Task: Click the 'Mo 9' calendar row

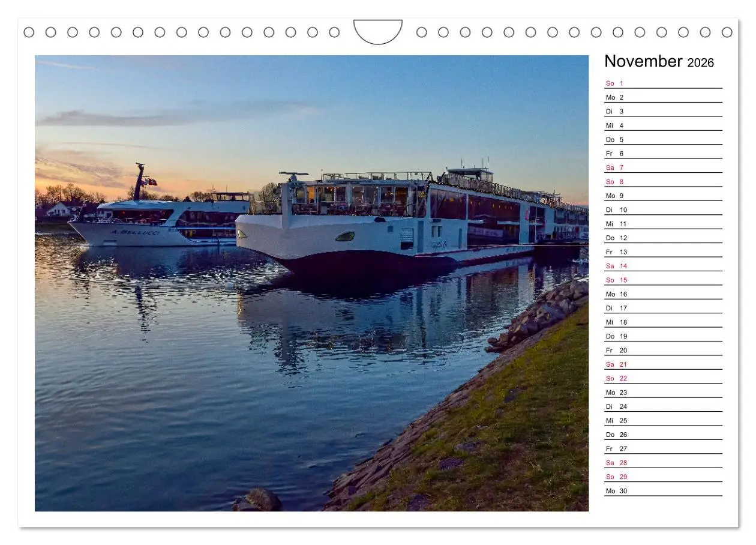Action: (663, 196)
